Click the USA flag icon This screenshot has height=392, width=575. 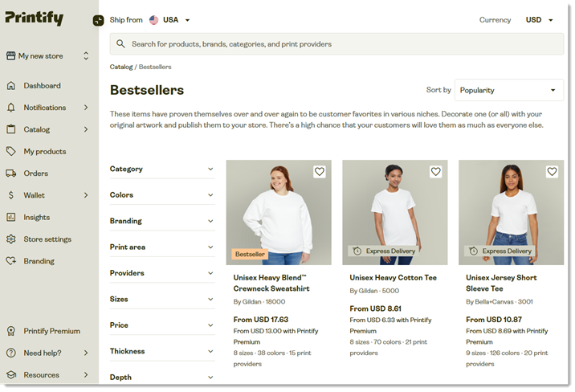click(x=153, y=20)
